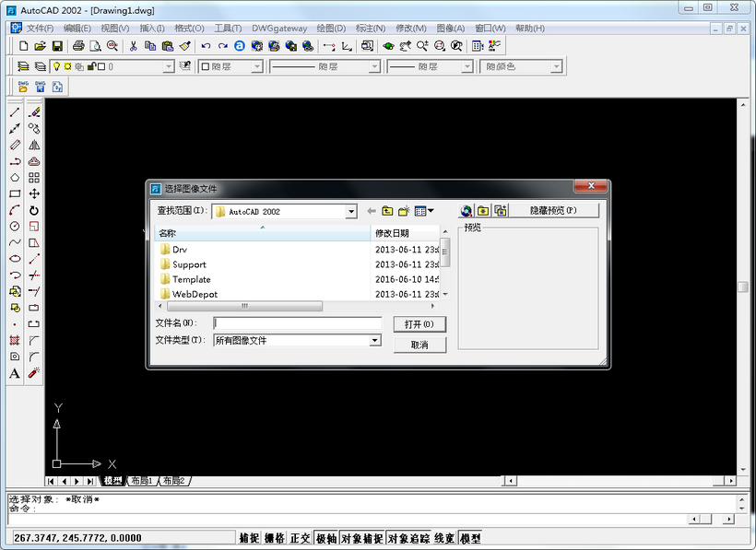Screen dimensions: 756x550
Task: Select the Rotate tool
Action: tap(34, 210)
